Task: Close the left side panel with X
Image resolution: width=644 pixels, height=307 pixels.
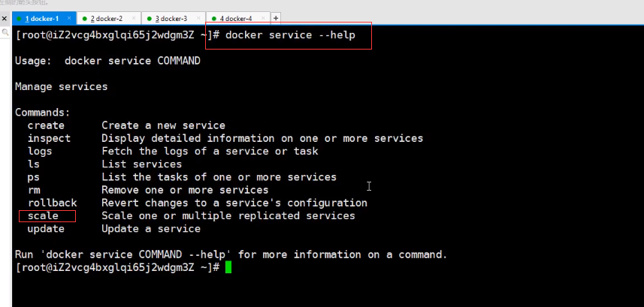Action: (x=5, y=19)
